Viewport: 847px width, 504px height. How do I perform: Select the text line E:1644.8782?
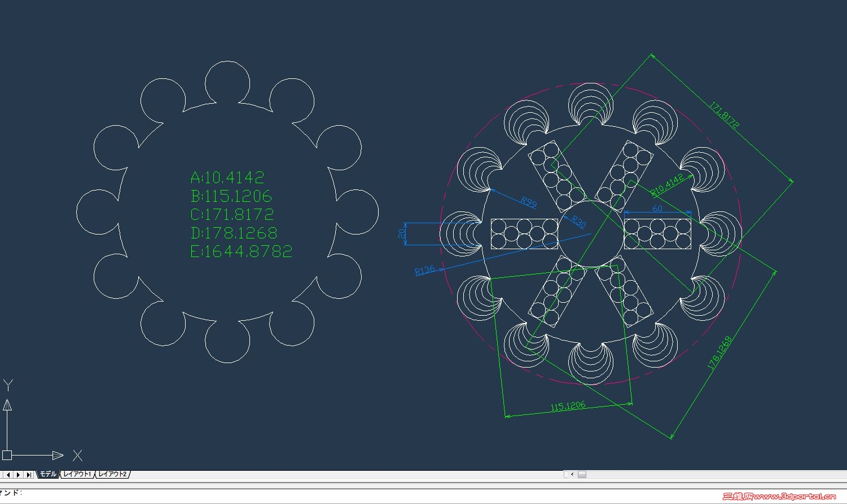coord(242,251)
